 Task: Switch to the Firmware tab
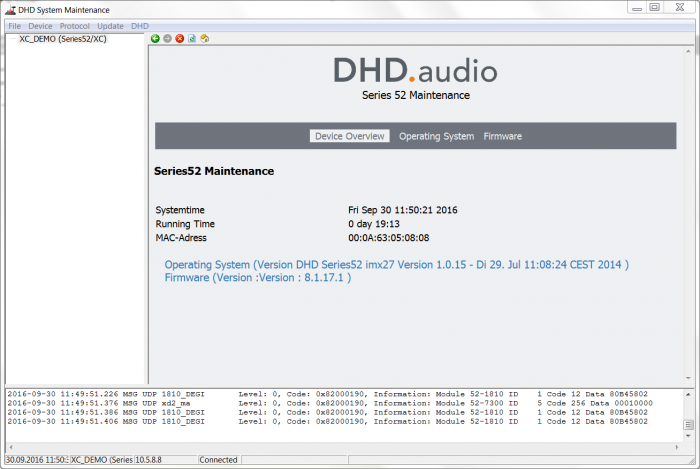[502, 136]
